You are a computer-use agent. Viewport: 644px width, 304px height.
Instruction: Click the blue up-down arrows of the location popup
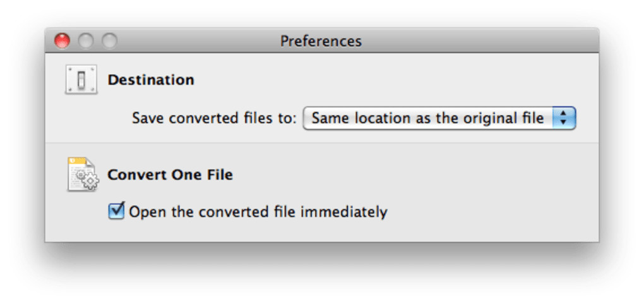(x=564, y=118)
